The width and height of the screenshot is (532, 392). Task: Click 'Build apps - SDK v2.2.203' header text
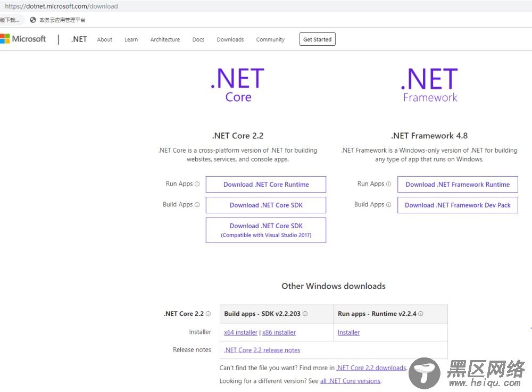pos(262,314)
